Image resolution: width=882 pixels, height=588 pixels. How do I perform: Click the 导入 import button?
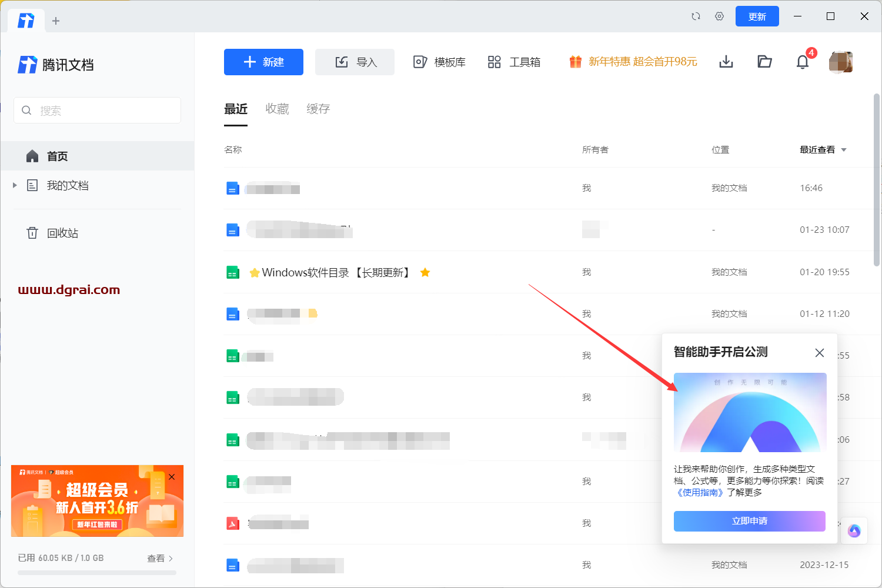tap(355, 62)
